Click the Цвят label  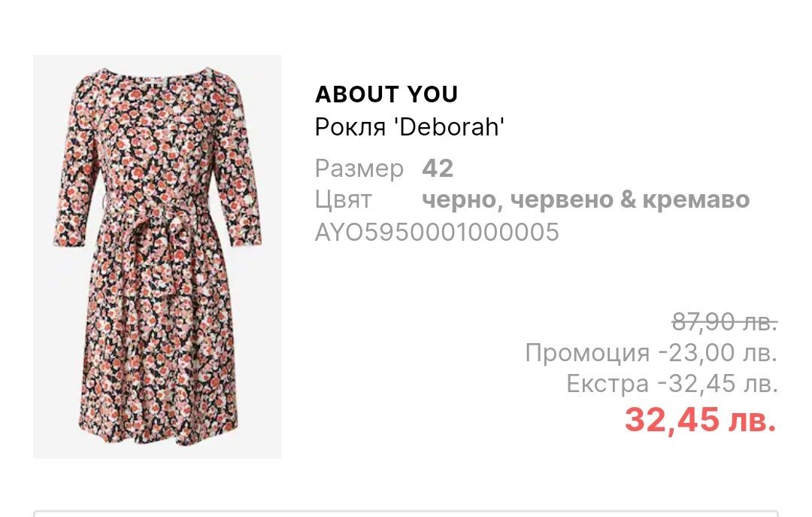(343, 200)
